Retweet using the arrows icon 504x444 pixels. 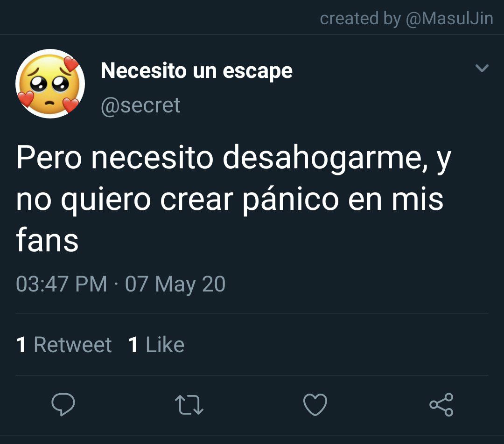pos(189,405)
